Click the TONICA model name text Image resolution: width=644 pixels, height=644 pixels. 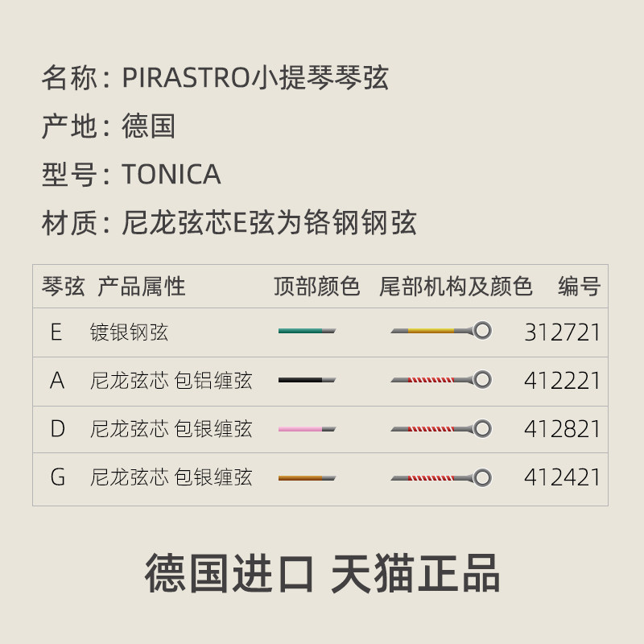tap(171, 174)
